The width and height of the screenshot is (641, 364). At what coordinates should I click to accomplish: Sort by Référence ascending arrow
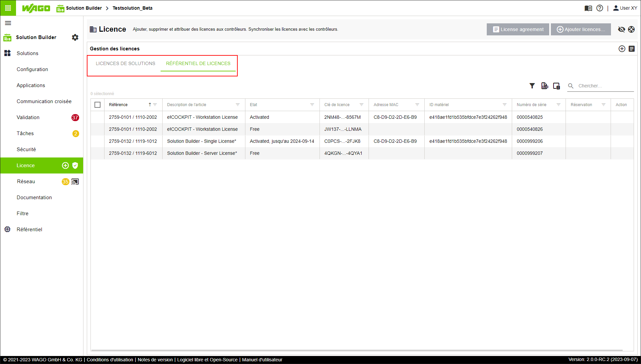click(x=150, y=105)
